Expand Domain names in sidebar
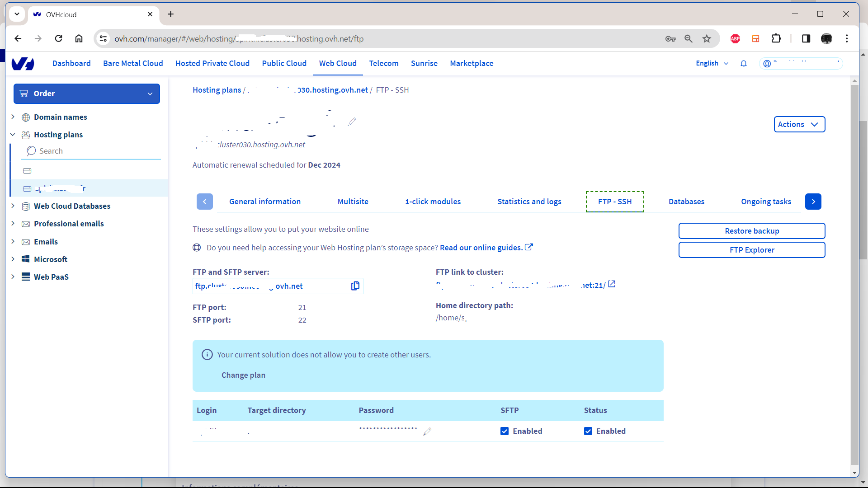The height and width of the screenshot is (488, 868). point(13,117)
